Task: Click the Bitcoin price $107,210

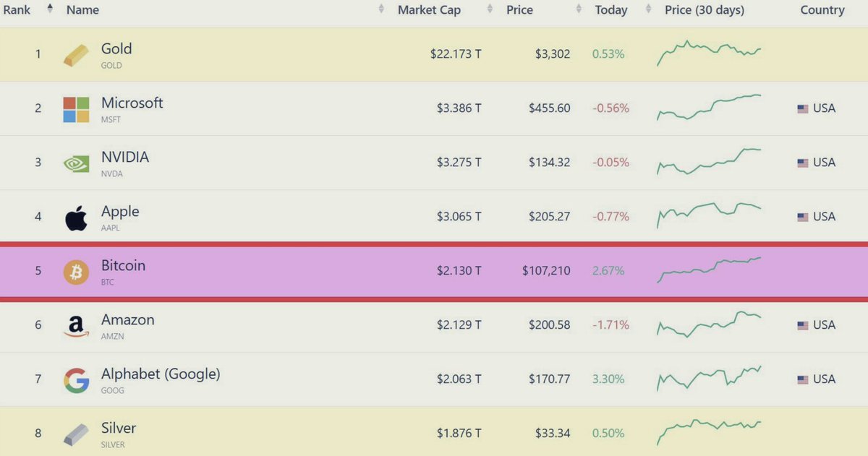Action: (545, 271)
